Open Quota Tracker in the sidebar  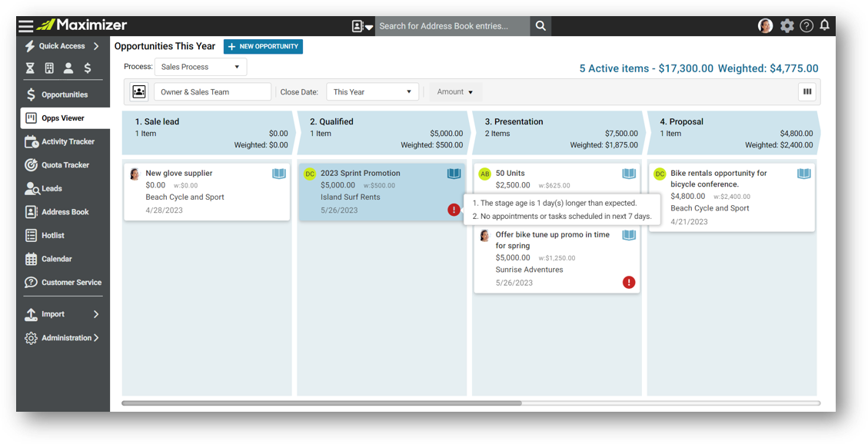64,165
